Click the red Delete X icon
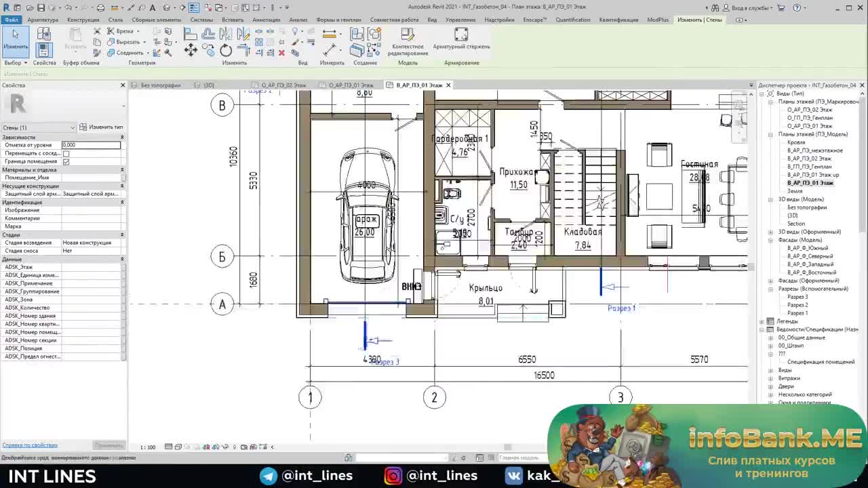 pos(281,52)
